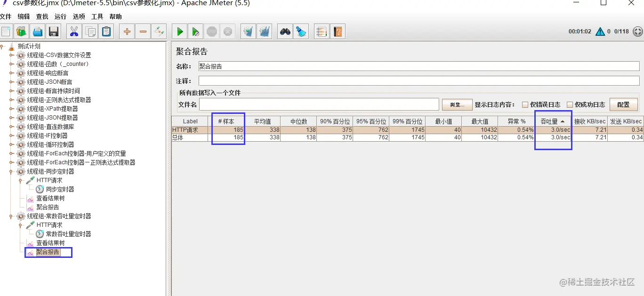644x296 pixels.
Task: Expand 线程组-函数（_counter） node
Action: 12,64
